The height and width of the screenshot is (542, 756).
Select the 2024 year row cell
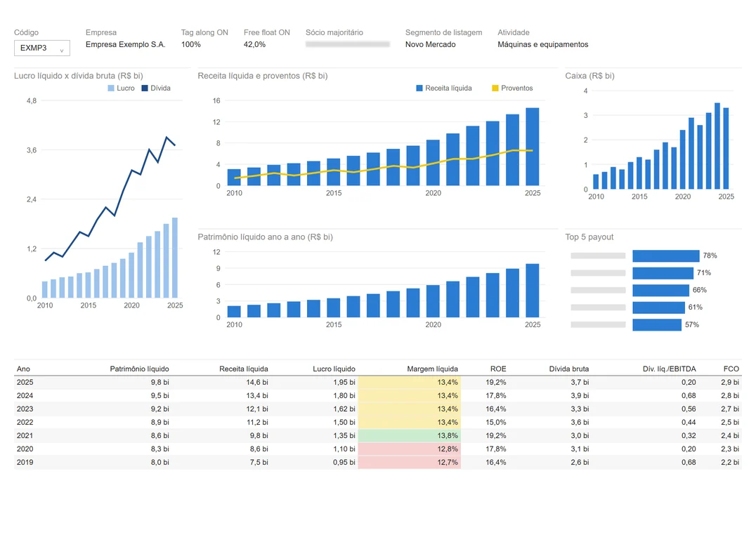(25, 396)
